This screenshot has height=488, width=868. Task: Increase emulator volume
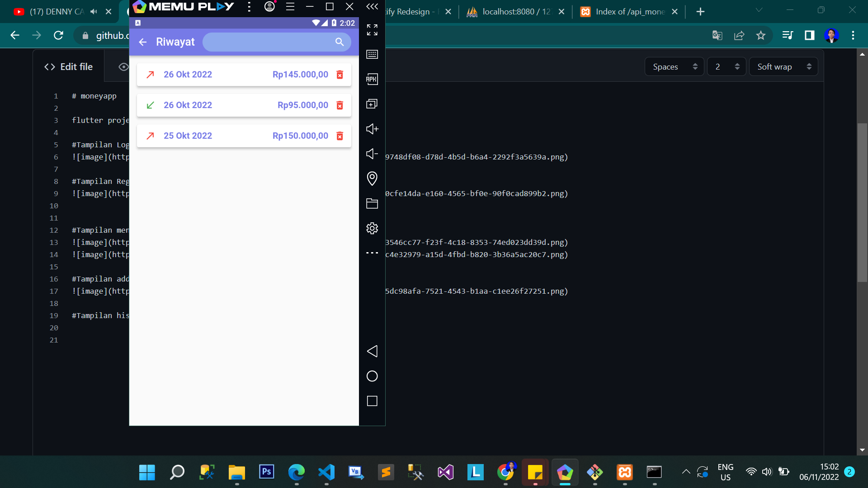[x=372, y=129]
